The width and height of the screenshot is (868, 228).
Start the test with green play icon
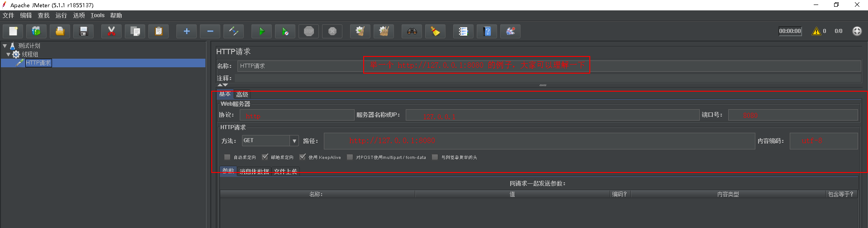coord(262,31)
